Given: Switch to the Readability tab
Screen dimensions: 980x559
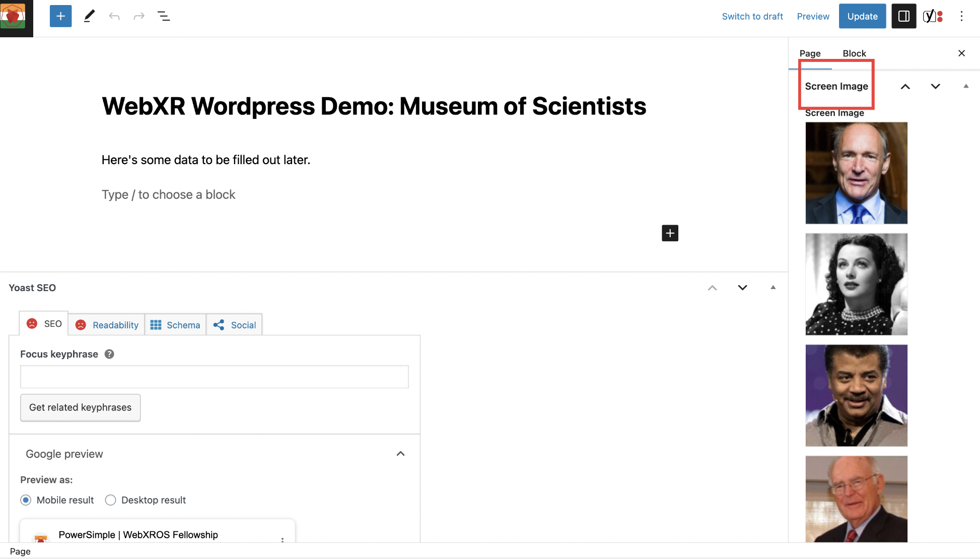Looking at the screenshot, I should click(115, 324).
